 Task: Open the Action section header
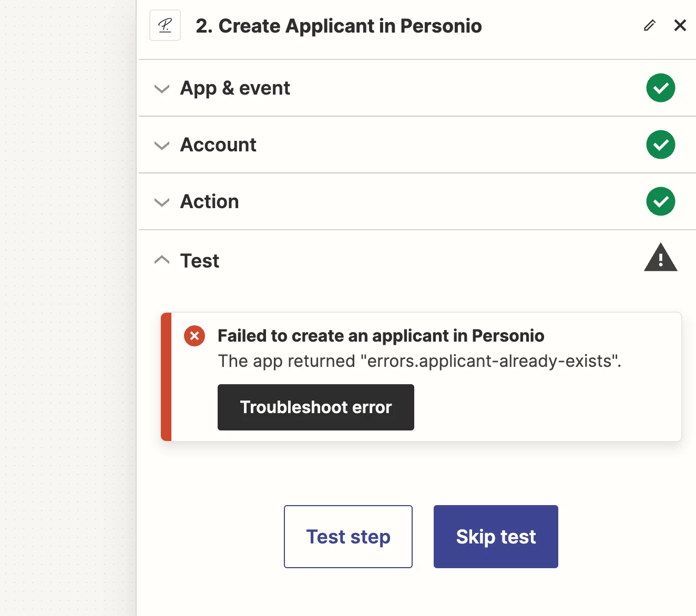point(417,201)
